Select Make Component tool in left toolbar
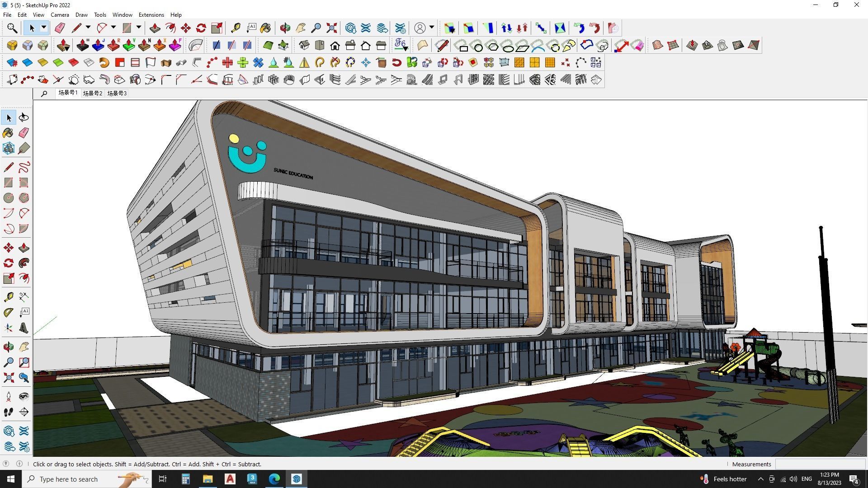 pyautogui.click(x=9, y=148)
